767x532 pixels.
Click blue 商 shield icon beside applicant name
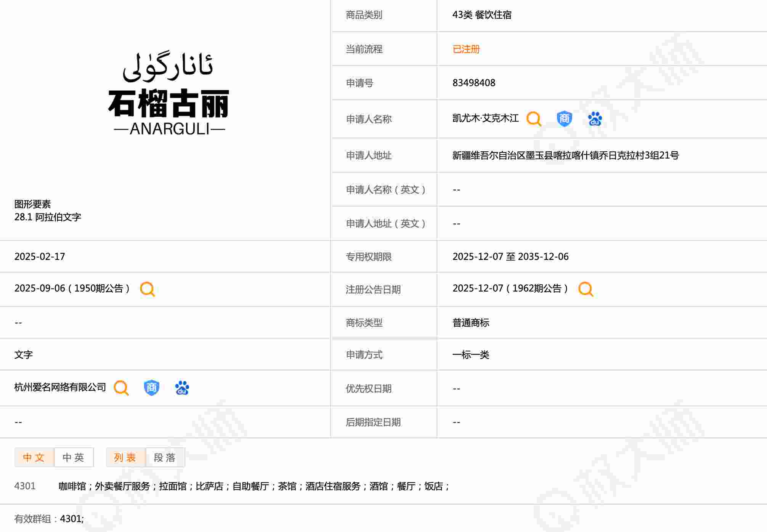click(564, 119)
